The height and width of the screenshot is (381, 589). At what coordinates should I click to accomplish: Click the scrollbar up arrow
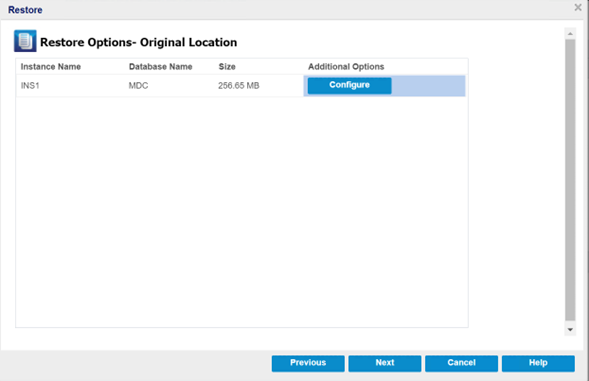(x=570, y=34)
